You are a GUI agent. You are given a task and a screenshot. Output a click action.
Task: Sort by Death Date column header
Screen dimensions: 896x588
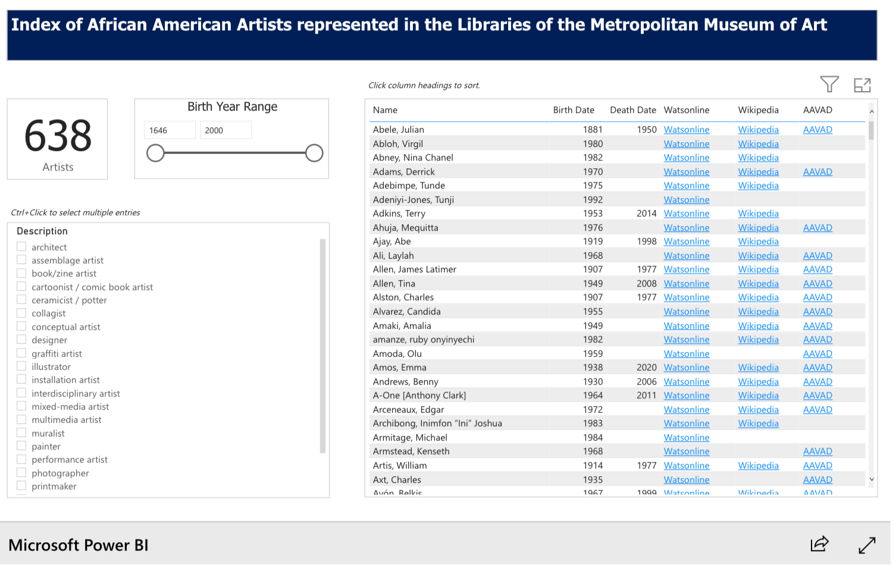tap(632, 110)
